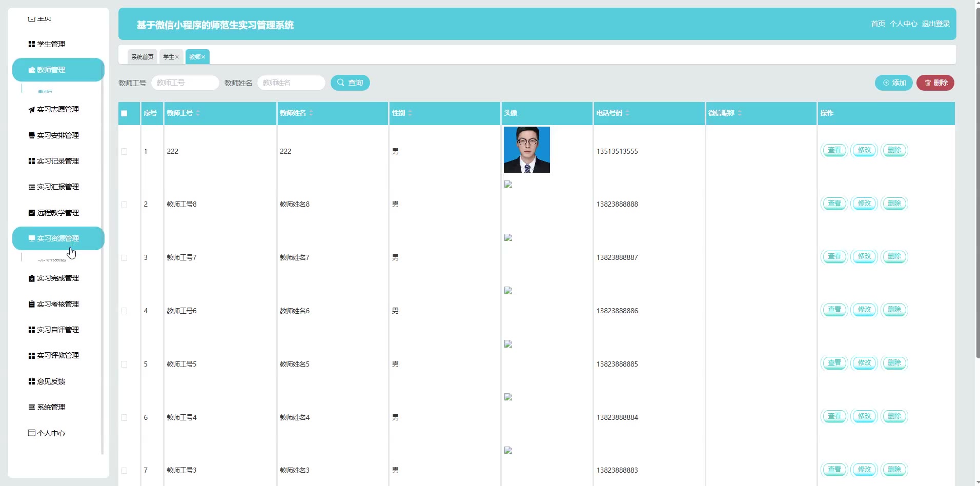Click the paper plane icon for 实习志愿管理
This screenshot has height=486, width=980.
click(x=32, y=109)
